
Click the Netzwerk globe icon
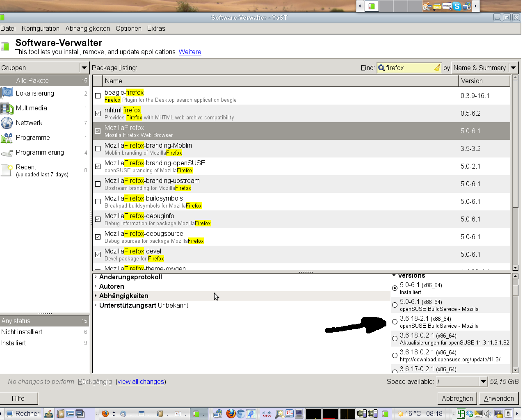click(x=7, y=123)
